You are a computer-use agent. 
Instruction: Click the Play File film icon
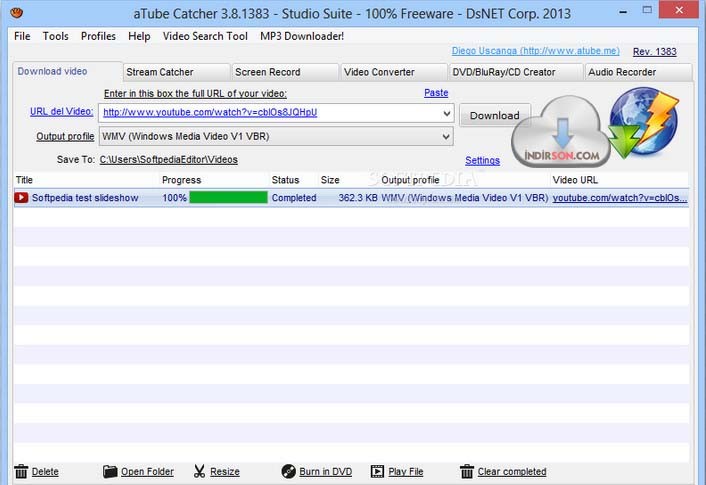pyautogui.click(x=377, y=471)
